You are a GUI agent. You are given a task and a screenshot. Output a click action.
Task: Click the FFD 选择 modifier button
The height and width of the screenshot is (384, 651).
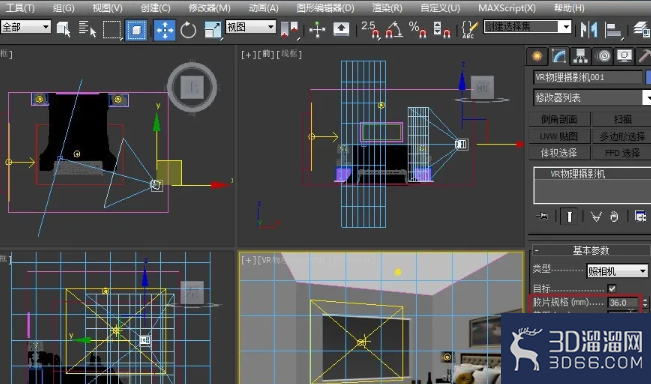pos(622,153)
